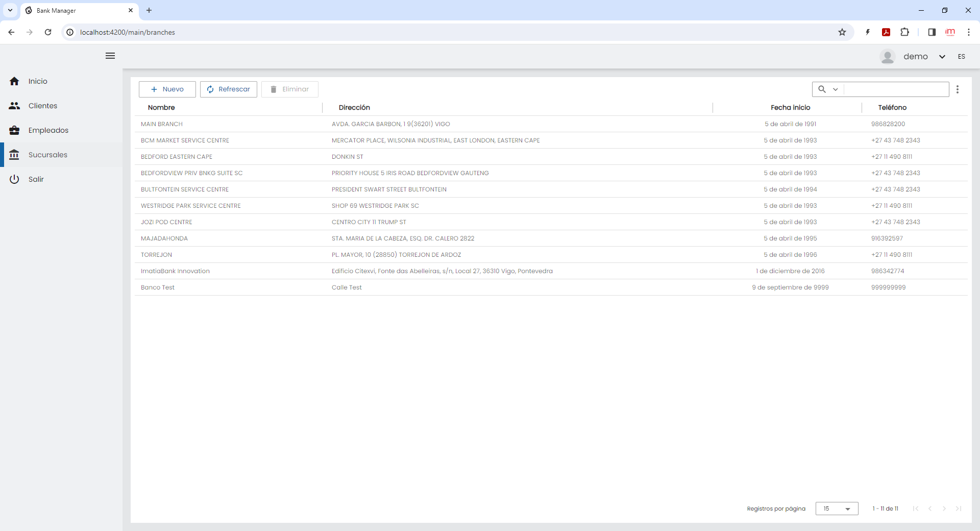980x531 pixels.
Task: Select the MAIN BRANCH row
Action: point(551,124)
